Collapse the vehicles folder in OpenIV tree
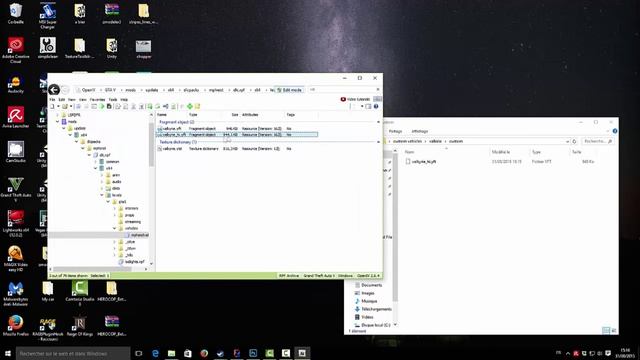The image size is (640, 360). [x=115, y=228]
